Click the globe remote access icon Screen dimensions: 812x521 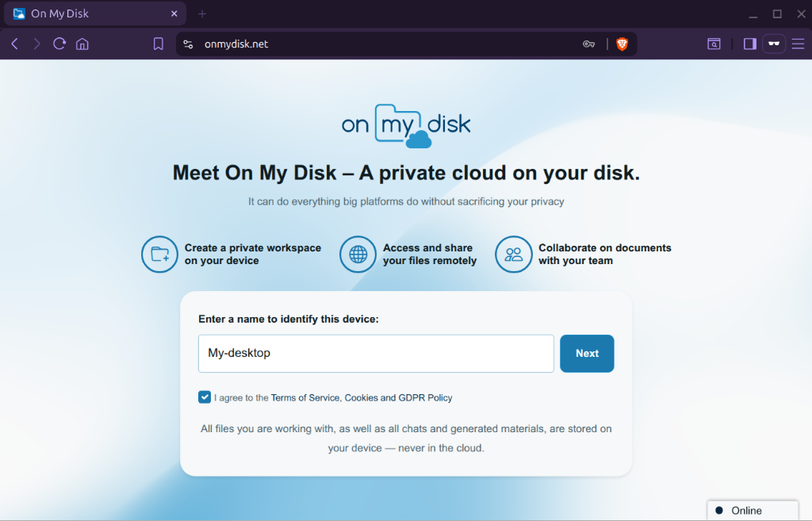pyautogui.click(x=358, y=255)
